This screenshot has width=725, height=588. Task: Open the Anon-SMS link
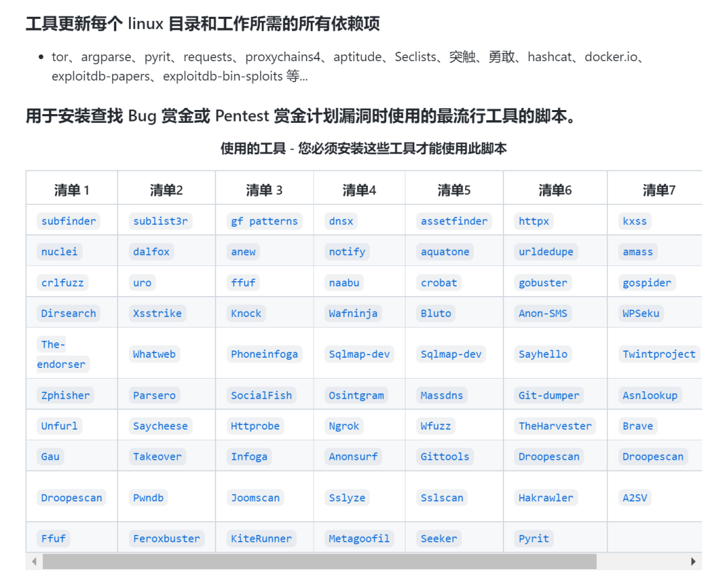click(x=543, y=313)
